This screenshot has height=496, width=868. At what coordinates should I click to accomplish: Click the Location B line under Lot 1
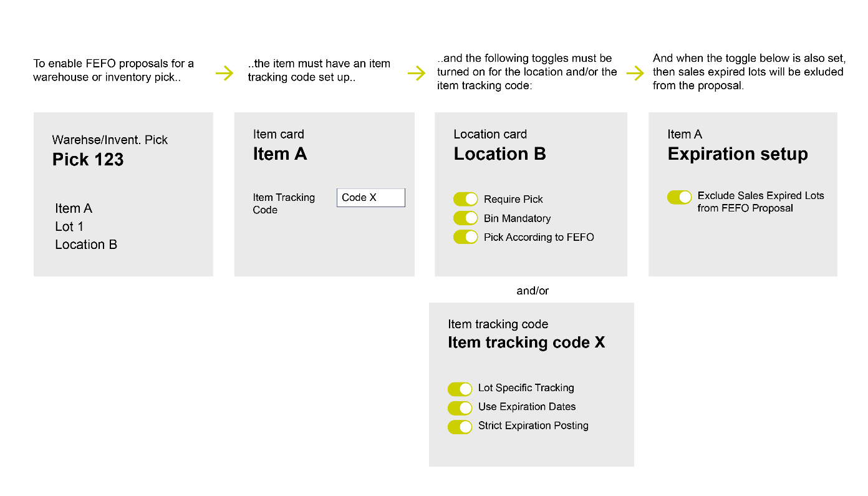click(86, 245)
